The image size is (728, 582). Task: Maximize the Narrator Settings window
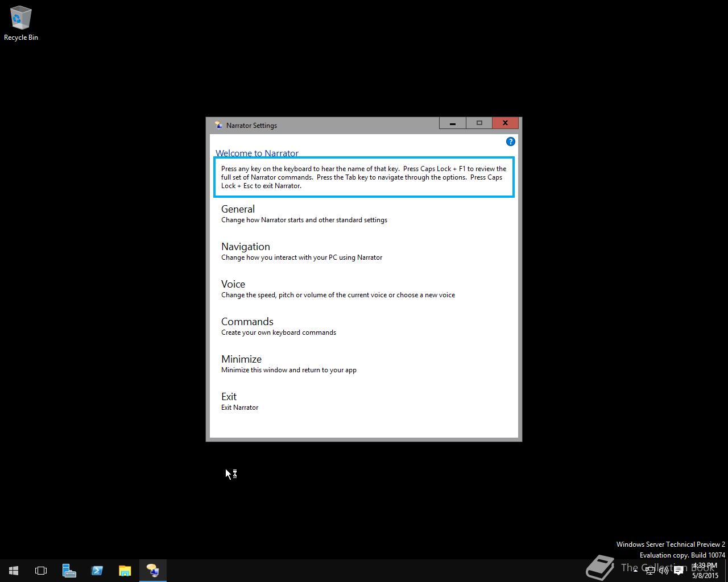click(479, 123)
